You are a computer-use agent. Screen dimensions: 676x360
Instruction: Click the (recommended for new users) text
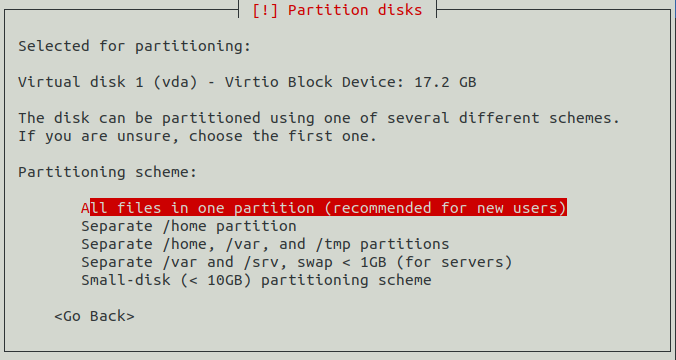click(445, 208)
